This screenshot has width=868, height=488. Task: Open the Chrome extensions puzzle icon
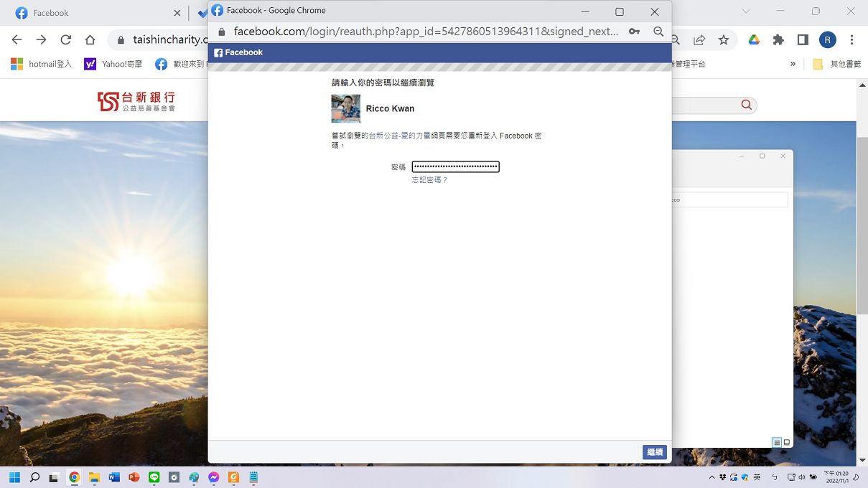[778, 40]
